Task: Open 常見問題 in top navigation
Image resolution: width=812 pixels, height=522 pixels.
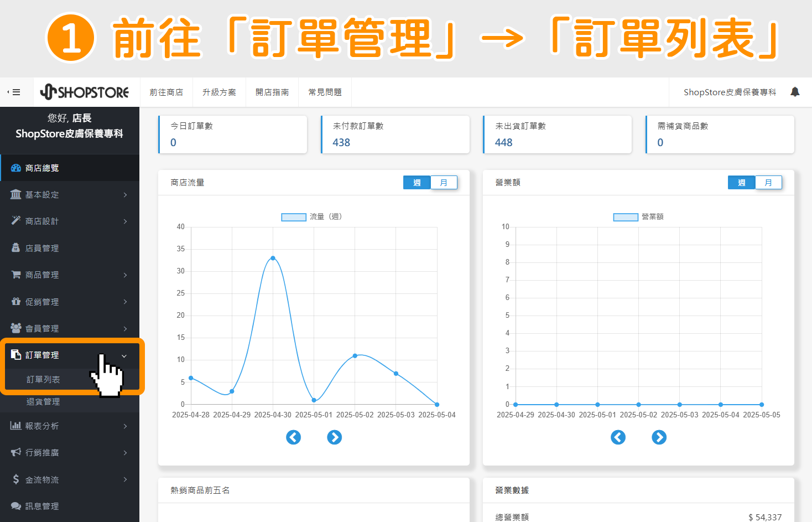Action: 325,92
